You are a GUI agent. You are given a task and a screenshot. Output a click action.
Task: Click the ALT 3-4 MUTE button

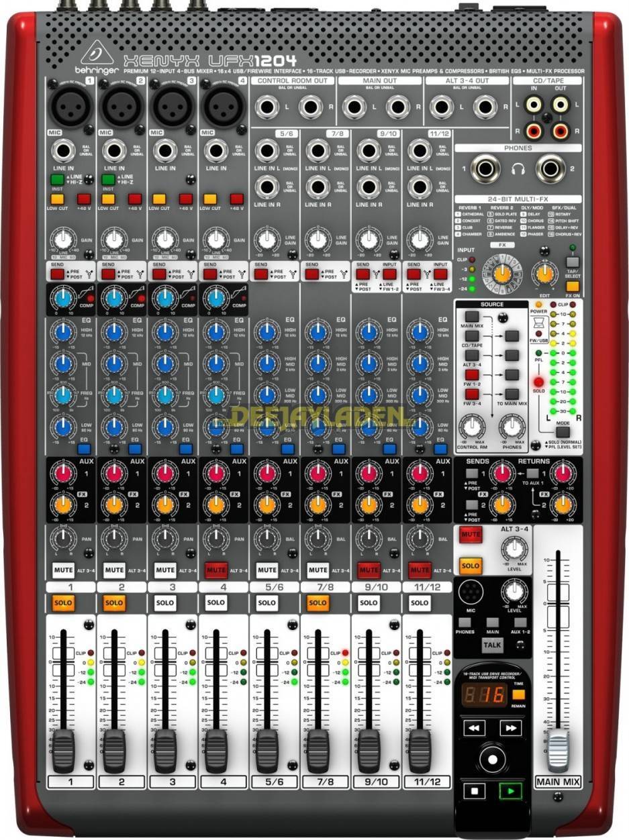(x=470, y=535)
